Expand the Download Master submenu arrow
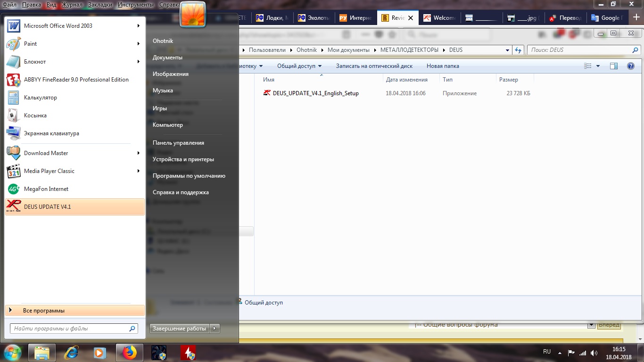This screenshot has height=362, width=644. [139, 153]
